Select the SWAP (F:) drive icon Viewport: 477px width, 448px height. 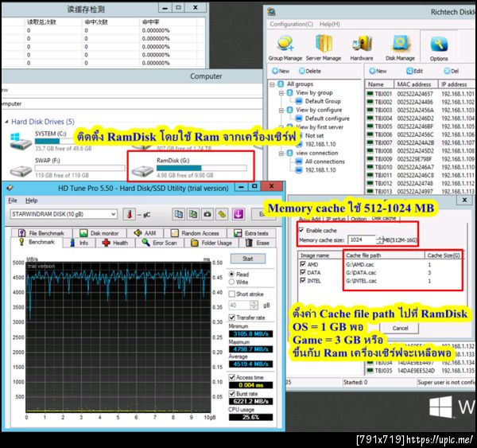(x=21, y=171)
